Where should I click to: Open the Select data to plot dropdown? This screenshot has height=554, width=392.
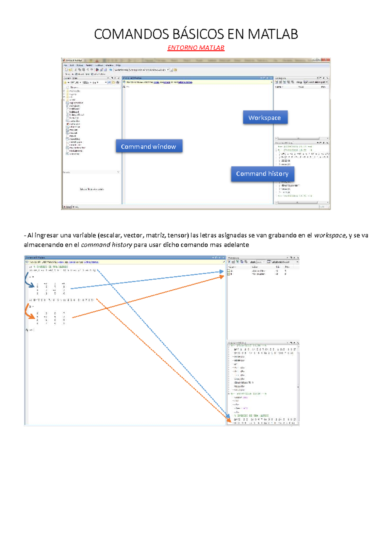pos(297,262)
